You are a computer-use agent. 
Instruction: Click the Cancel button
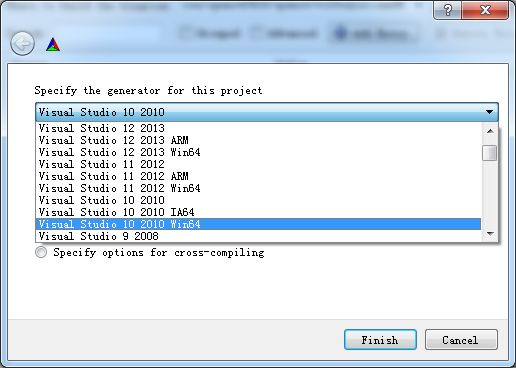(x=461, y=340)
